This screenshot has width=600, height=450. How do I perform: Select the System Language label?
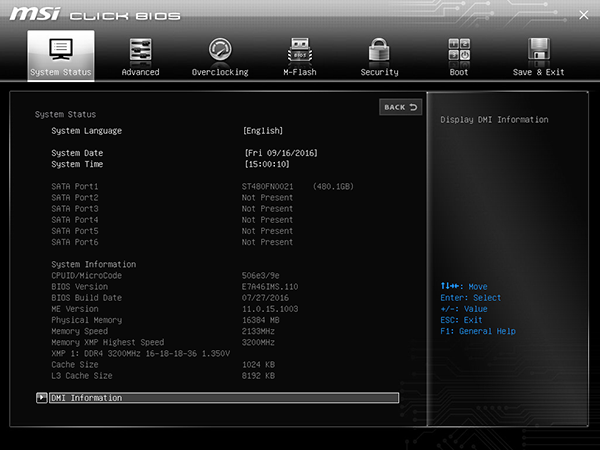pos(86,131)
